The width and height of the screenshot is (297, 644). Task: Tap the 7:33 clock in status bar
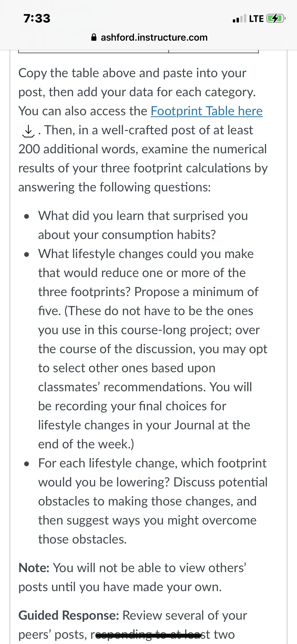[x=37, y=19]
